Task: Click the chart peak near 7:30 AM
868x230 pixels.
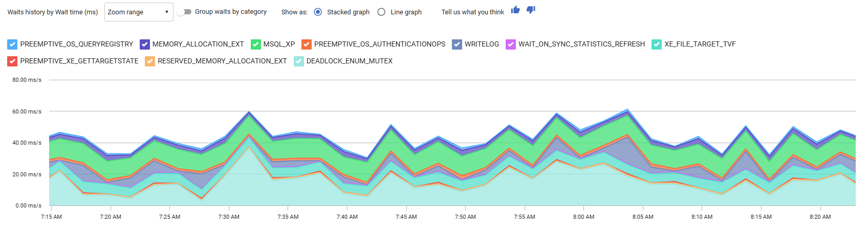Action: [249, 112]
